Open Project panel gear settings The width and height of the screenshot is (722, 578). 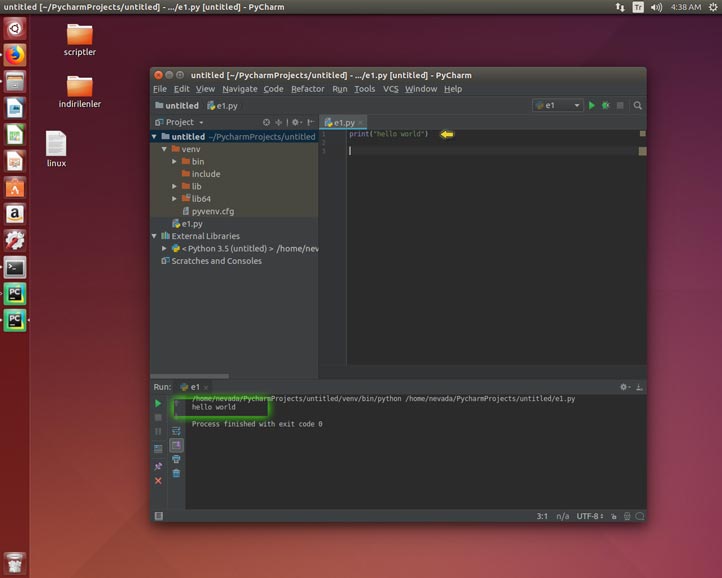click(x=297, y=122)
